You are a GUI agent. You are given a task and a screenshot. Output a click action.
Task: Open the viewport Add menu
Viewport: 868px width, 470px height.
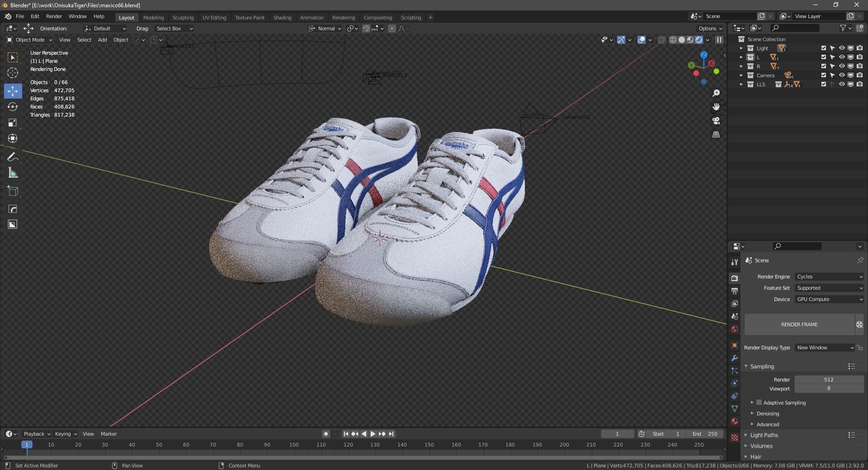point(103,40)
